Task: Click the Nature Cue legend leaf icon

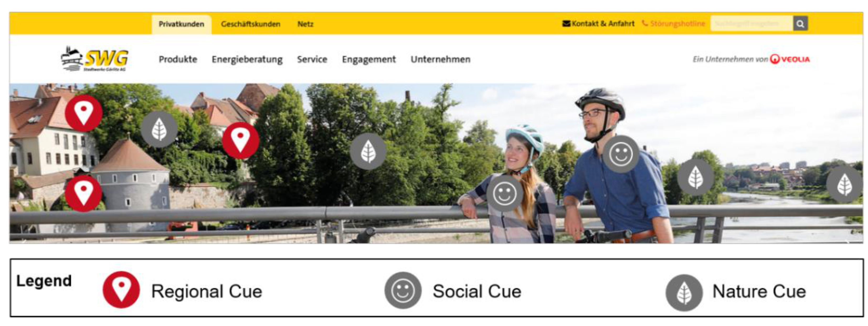Action: tap(684, 293)
